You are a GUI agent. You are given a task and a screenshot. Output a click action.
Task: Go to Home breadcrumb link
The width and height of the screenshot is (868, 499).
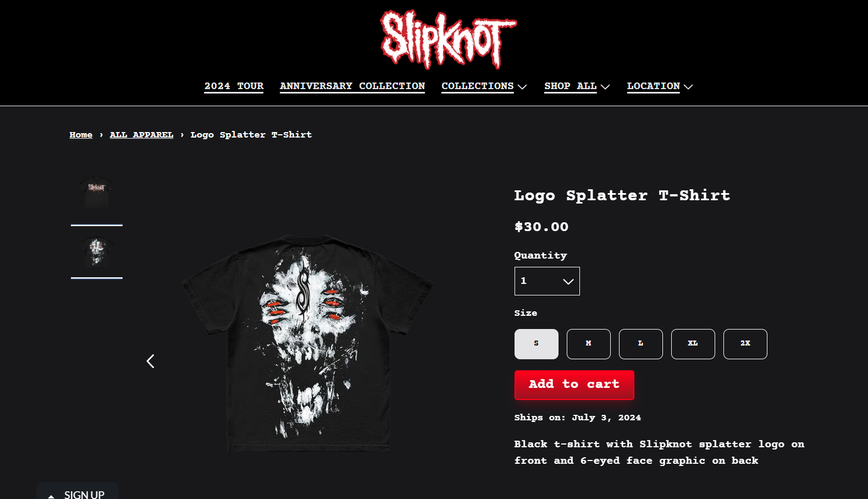[81, 135]
